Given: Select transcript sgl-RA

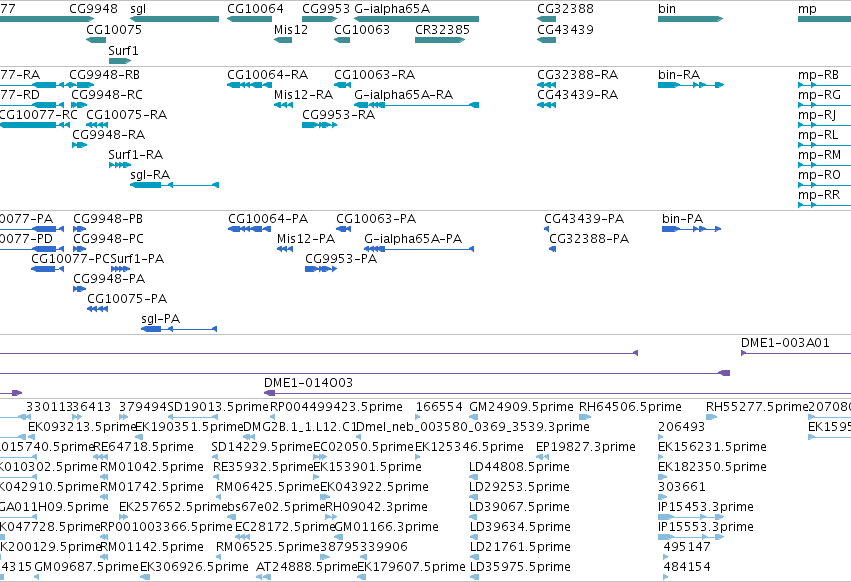Looking at the screenshot, I should 174,185.
